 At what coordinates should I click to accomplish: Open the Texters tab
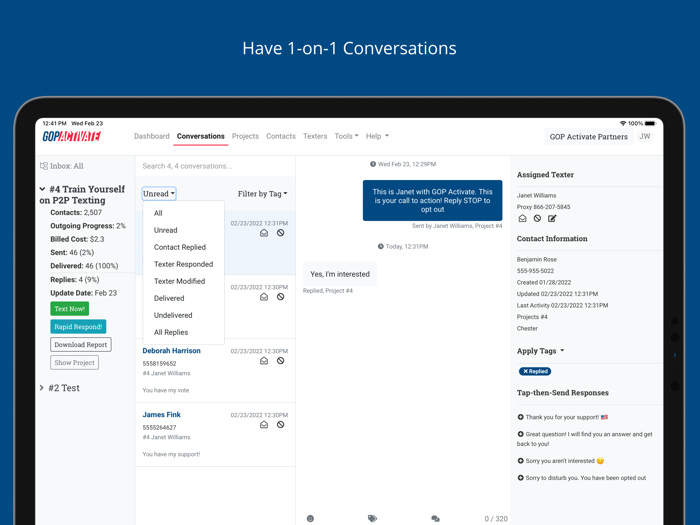pyautogui.click(x=315, y=136)
